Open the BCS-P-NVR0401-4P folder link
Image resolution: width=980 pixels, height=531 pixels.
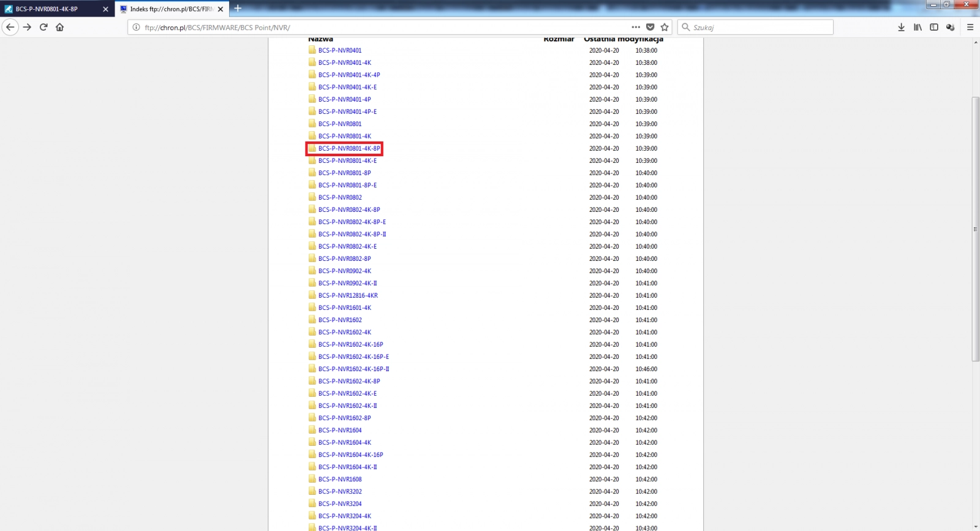tap(345, 99)
